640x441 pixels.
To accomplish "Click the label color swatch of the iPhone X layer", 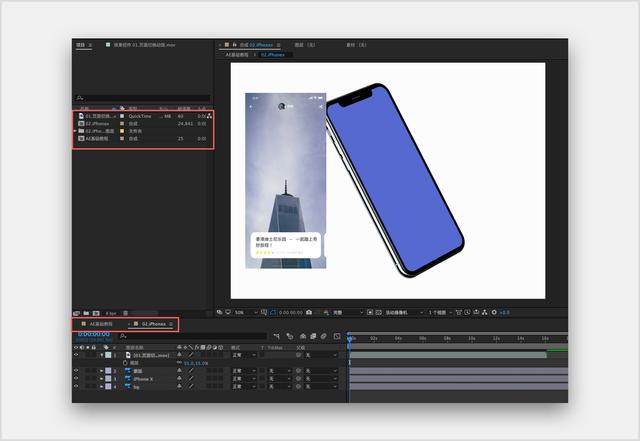I will coord(108,379).
